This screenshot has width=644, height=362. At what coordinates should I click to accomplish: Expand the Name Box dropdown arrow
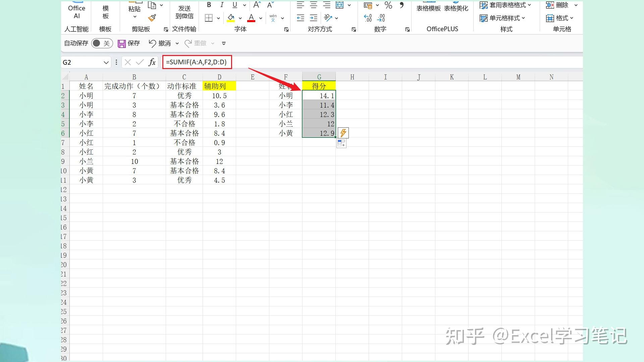click(x=106, y=62)
